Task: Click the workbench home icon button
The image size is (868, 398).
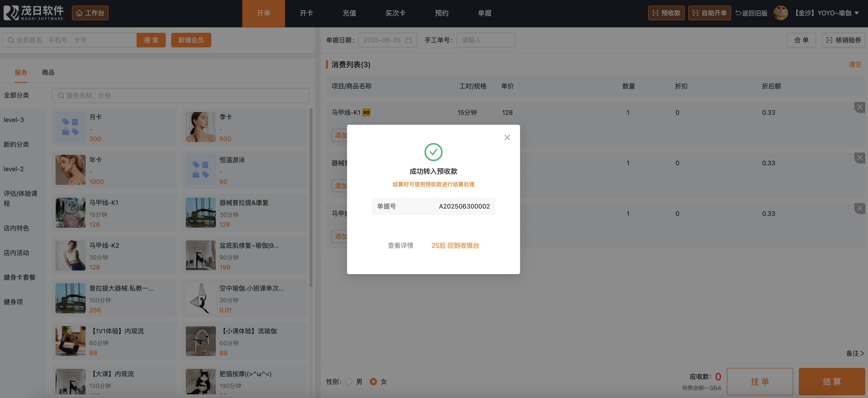Action: tap(90, 13)
